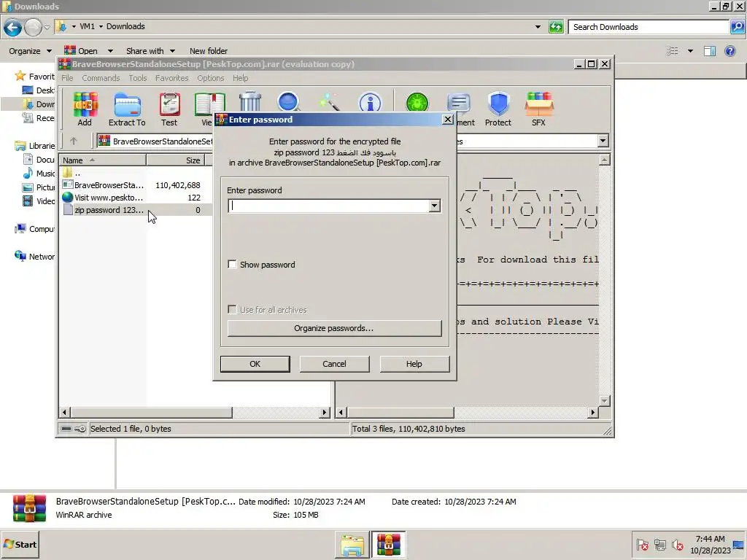Click the Find magnifier toolbar icon

pyautogui.click(x=288, y=102)
